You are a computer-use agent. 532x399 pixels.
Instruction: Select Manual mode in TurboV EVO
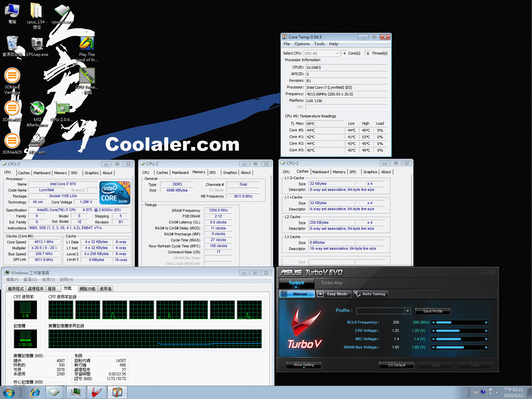pyautogui.click(x=297, y=294)
